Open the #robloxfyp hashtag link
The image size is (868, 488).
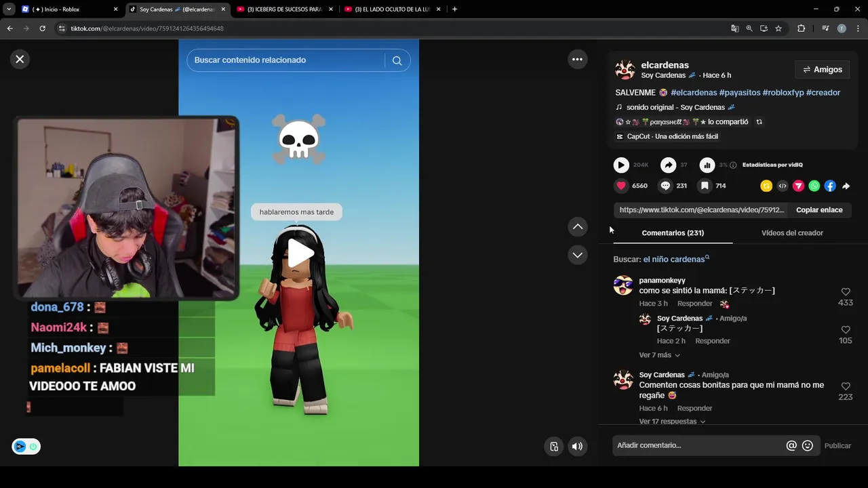point(783,93)
